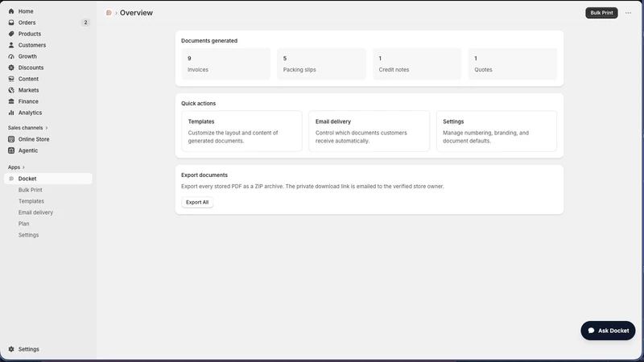Screen dimensions: 644x362
Task: Click the Markets sidebar label
Action: [28, 90]
